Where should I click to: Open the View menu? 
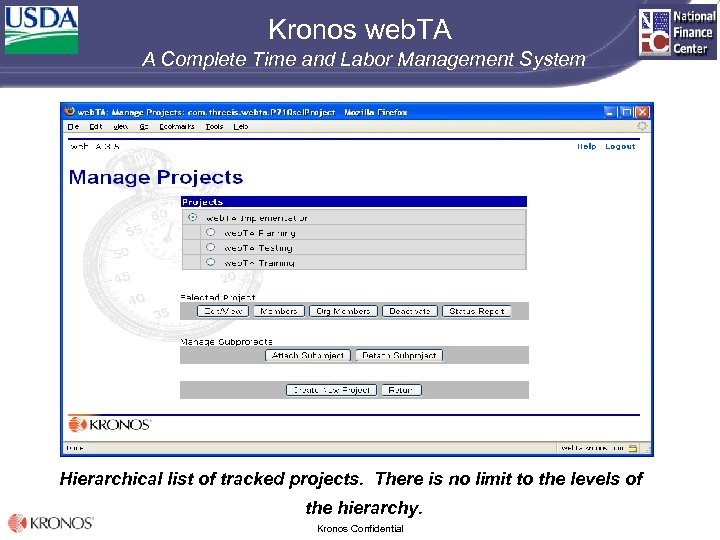click(x=120, y=126)
